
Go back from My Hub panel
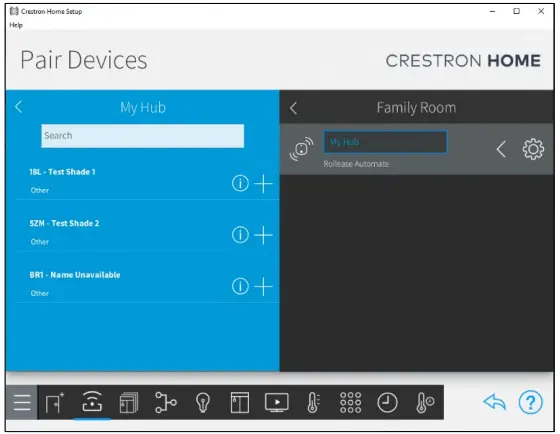click(x=19, y=107)
